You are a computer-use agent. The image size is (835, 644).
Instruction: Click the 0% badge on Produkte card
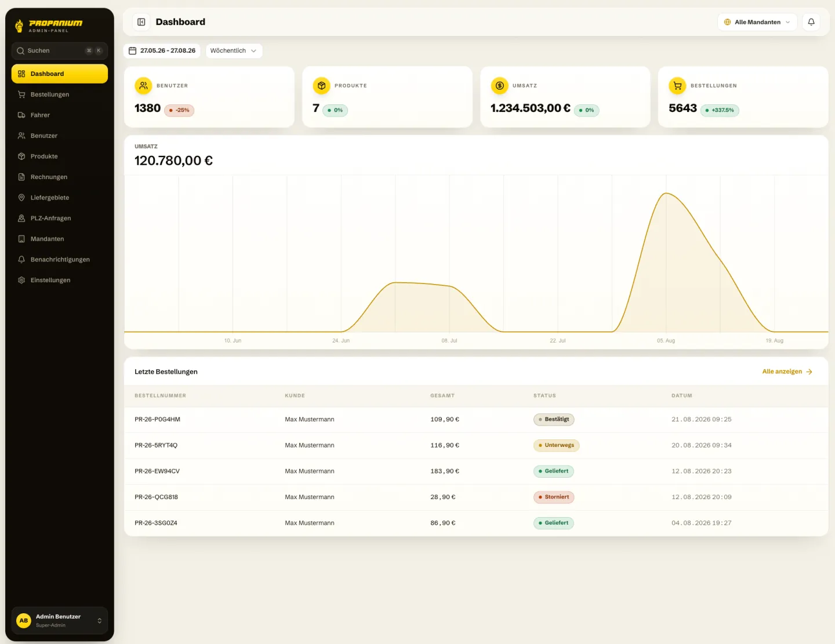[335, 110]
